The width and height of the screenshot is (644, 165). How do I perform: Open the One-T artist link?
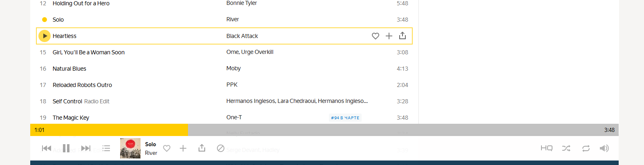(234, 117)
